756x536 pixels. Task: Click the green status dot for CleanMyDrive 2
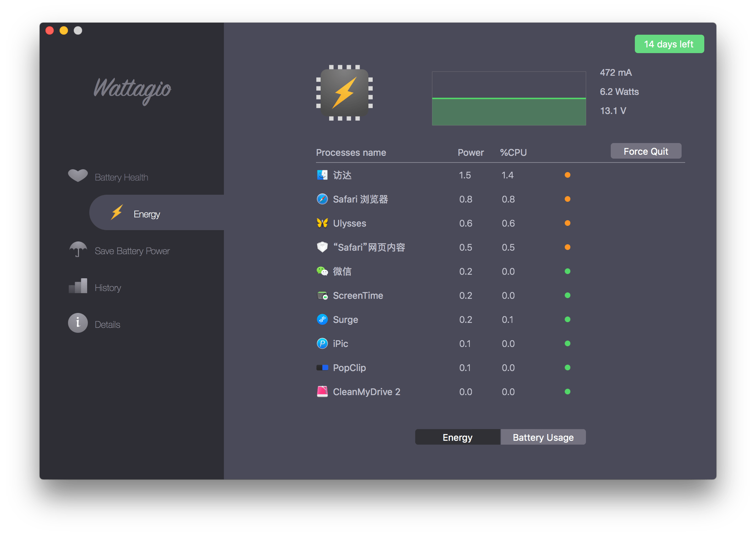(568, 392)
